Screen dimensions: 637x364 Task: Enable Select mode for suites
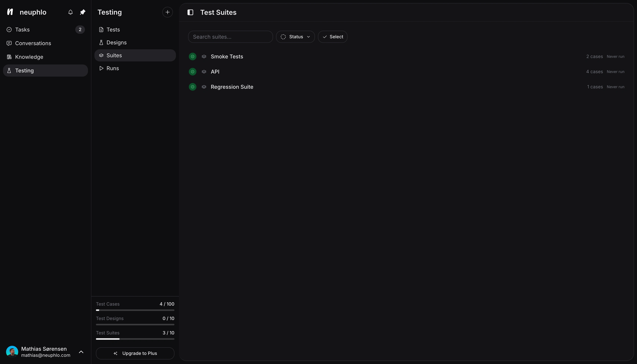333,37
